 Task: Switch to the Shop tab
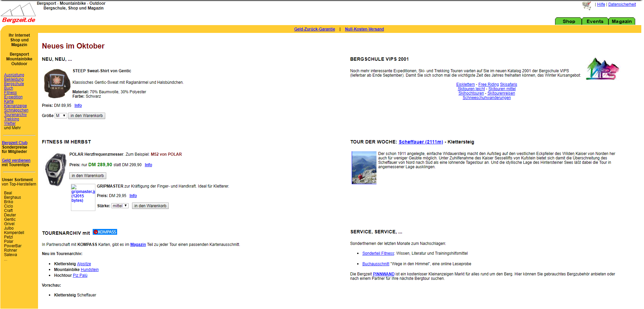(x=568, y=21)
